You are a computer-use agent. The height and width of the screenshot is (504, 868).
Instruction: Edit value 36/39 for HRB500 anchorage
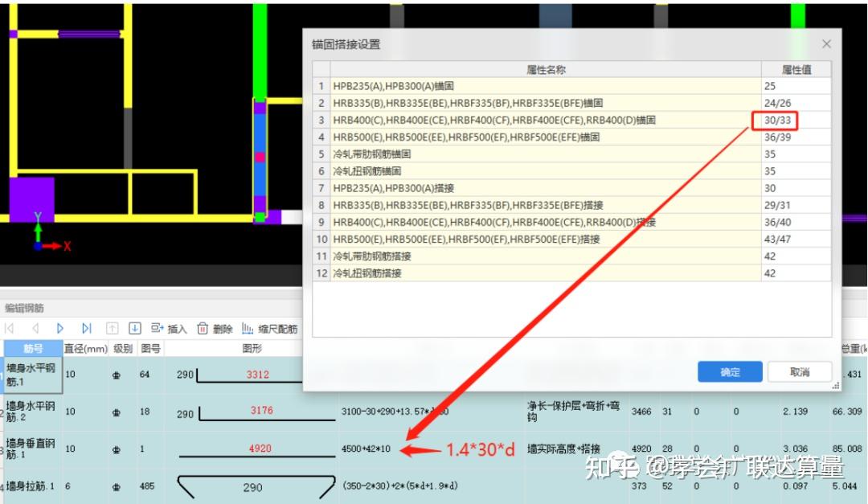point(796,137)
